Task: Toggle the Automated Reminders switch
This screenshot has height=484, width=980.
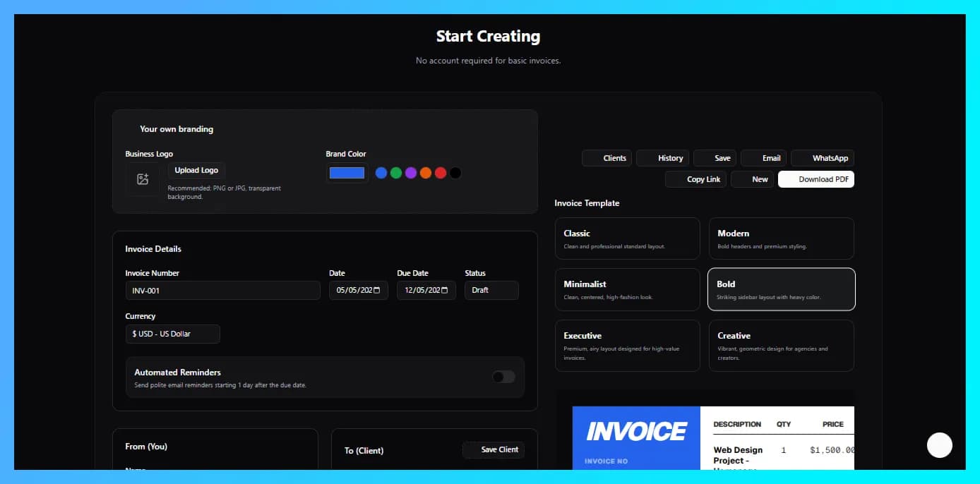Action: pyautogui.click(x=504, y=377)
